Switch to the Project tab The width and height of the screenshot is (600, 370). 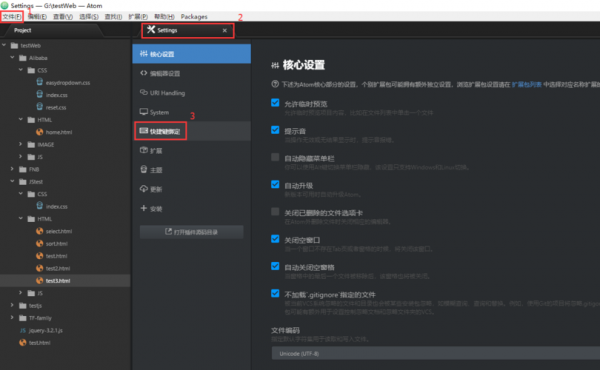pos(23,30)
